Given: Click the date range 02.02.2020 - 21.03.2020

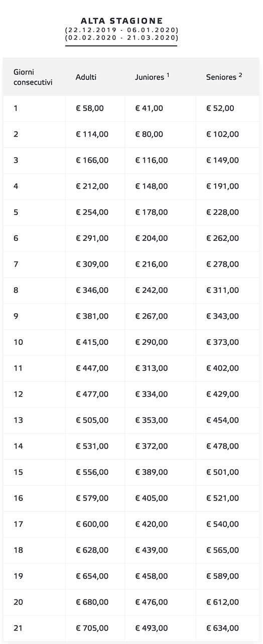Looking at the screenshot, I should tap(121, 37).
